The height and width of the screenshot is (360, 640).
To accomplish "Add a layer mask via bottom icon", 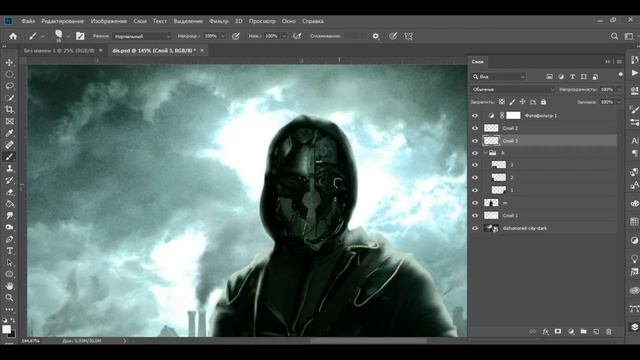I will (x=558, y=332).
